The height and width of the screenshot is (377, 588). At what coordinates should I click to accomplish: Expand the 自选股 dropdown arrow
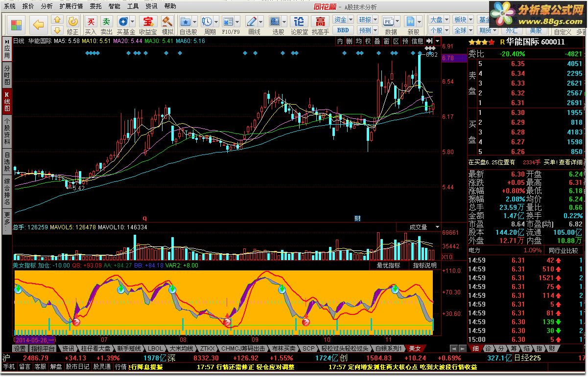coord(195,22)
